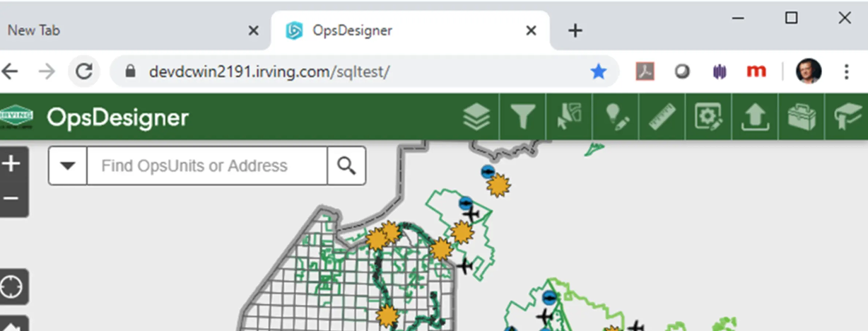Viewport: 868px width, 331px height.
Task: Reload the page with refresh button
Action: 84,71
